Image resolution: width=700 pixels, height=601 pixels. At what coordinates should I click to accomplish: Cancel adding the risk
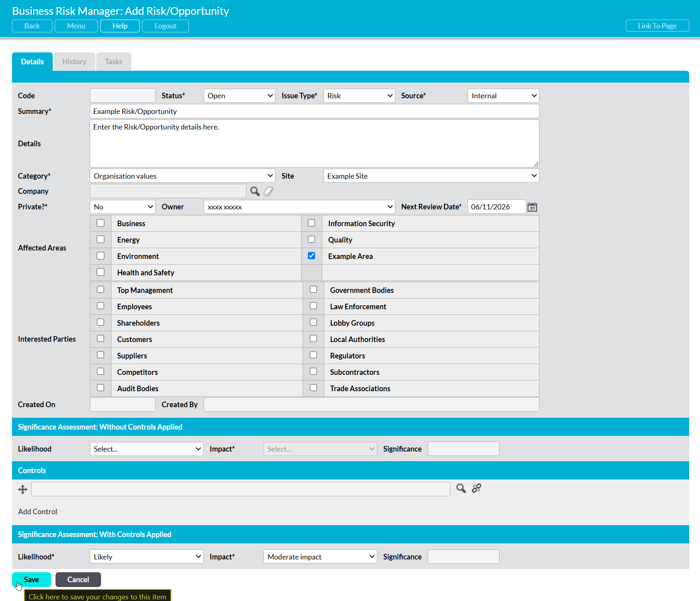coord(78,579)
